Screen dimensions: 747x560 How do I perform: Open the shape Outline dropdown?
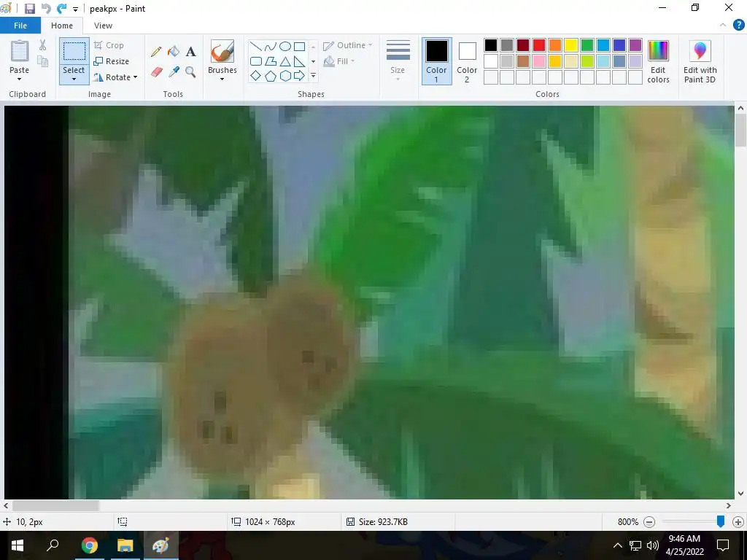[x=348, y=45]
